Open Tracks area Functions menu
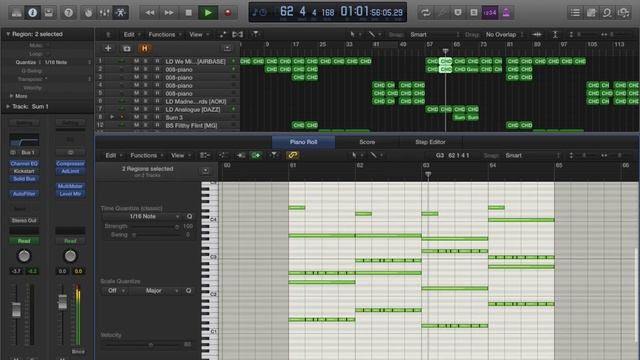 point(164,35)
